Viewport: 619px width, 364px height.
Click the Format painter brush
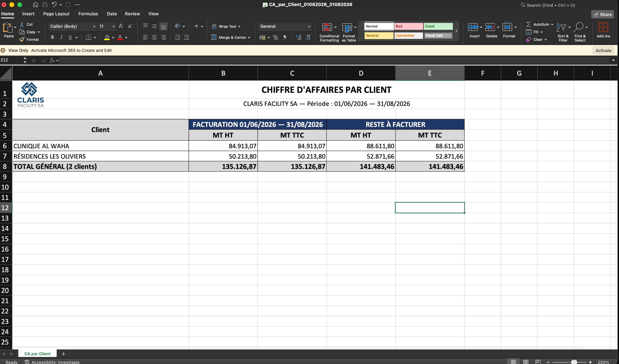22,40
